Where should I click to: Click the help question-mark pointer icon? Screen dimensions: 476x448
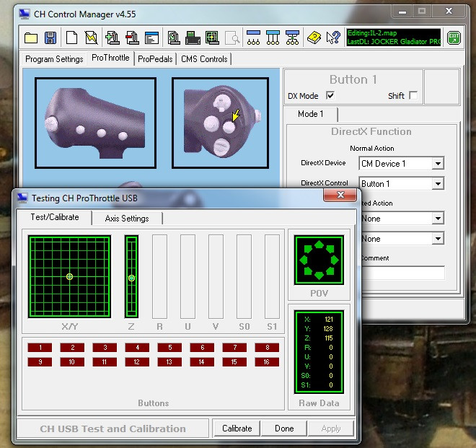(x=333, y=38)
